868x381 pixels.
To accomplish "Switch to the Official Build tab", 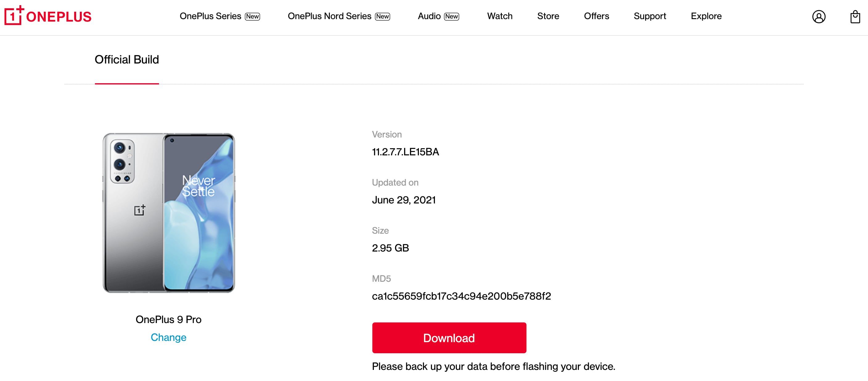I will [x=127, y=59].
